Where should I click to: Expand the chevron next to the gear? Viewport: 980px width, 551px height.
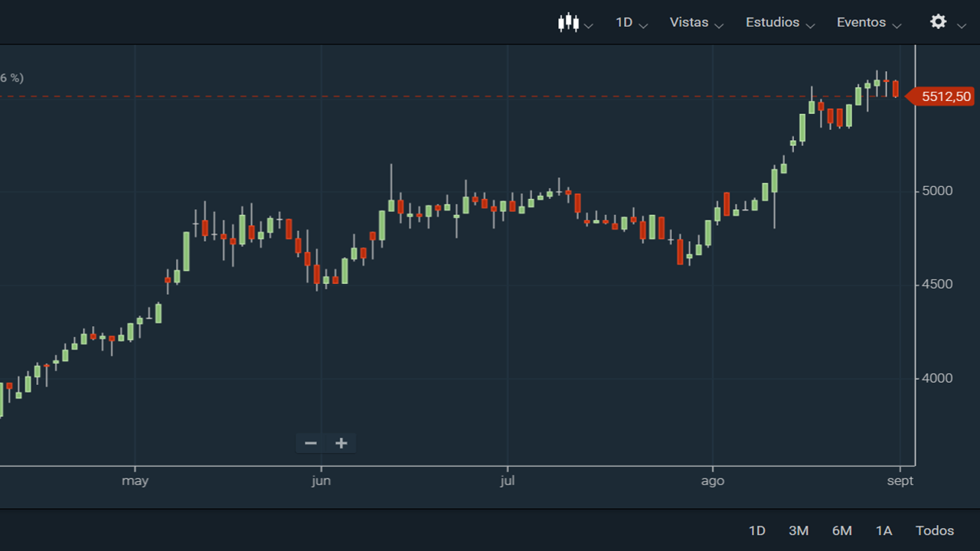coord(962,26)
